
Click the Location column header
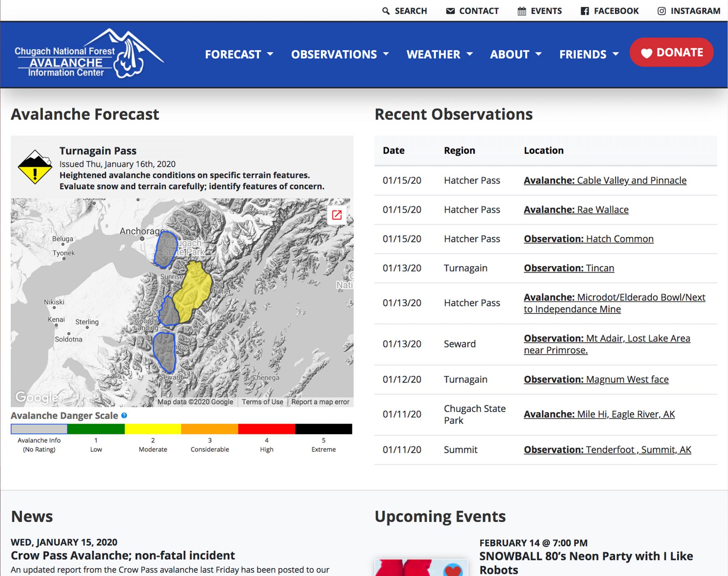(544, 151)
